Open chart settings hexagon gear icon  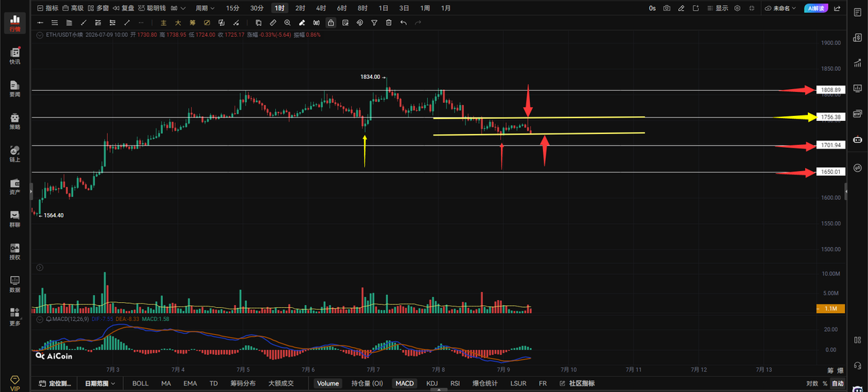738,8
